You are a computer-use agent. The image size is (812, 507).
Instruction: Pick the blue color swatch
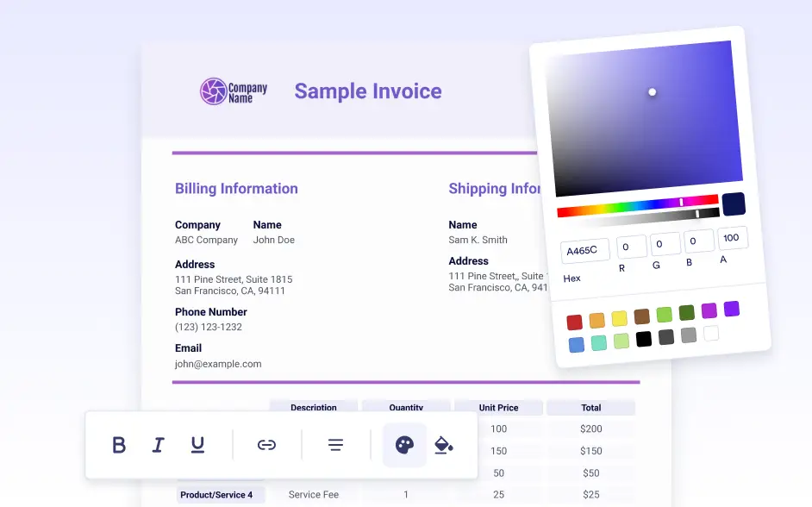point(577,344)
